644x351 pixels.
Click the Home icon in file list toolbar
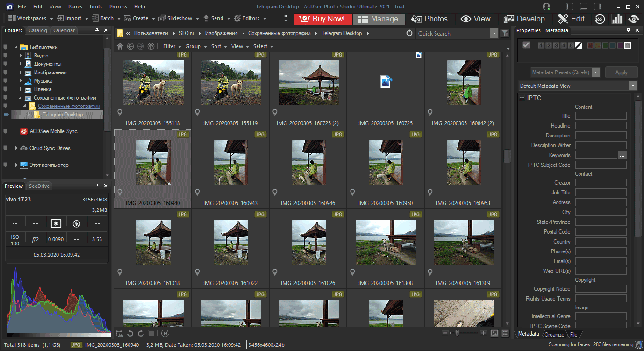[x=120, y=46]
